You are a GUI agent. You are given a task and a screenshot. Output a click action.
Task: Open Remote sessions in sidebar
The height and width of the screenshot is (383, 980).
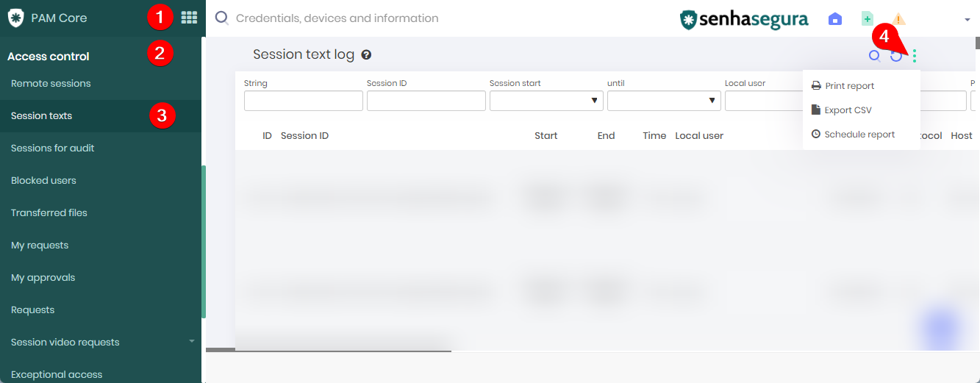pyautogui.click(x=51, y=83)
